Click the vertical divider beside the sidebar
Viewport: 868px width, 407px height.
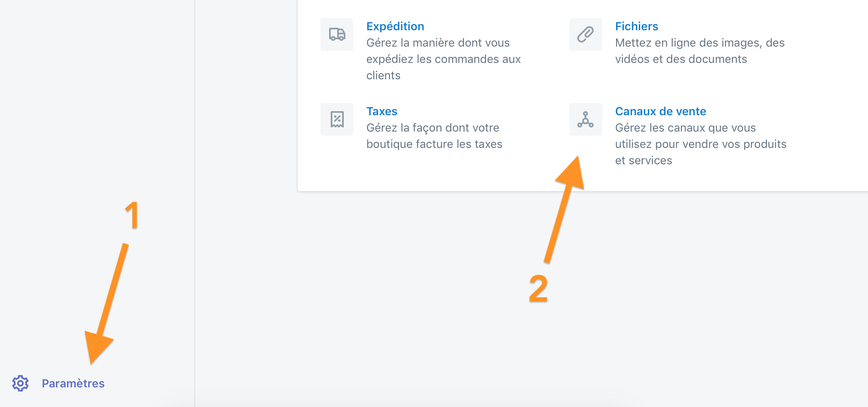click(x=195, y=204)
